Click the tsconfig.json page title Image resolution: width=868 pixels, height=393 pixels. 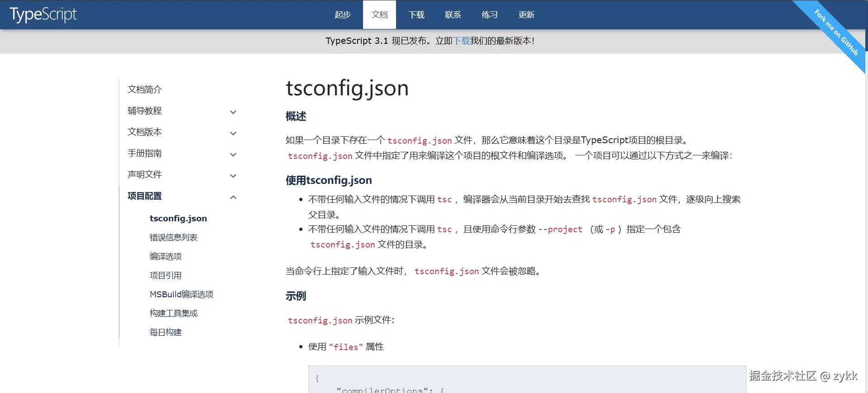(x=347, y=88)
